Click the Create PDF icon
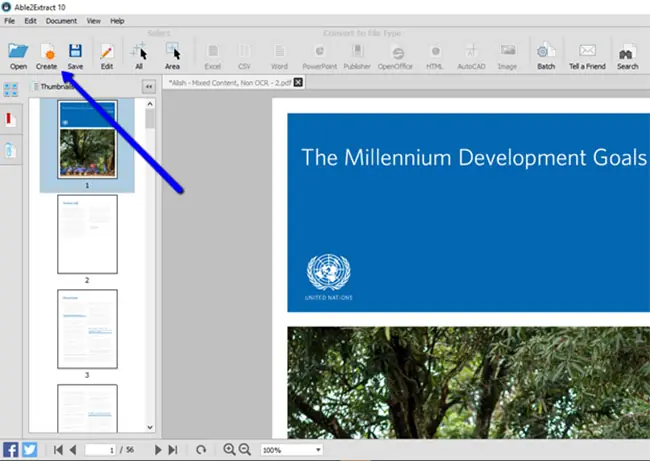Screen dimensions: 650x461 pos(46,56)
